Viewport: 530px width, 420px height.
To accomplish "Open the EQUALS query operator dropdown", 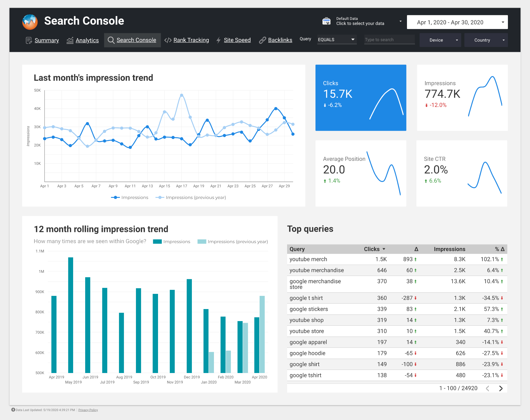I will click(337, 40).
